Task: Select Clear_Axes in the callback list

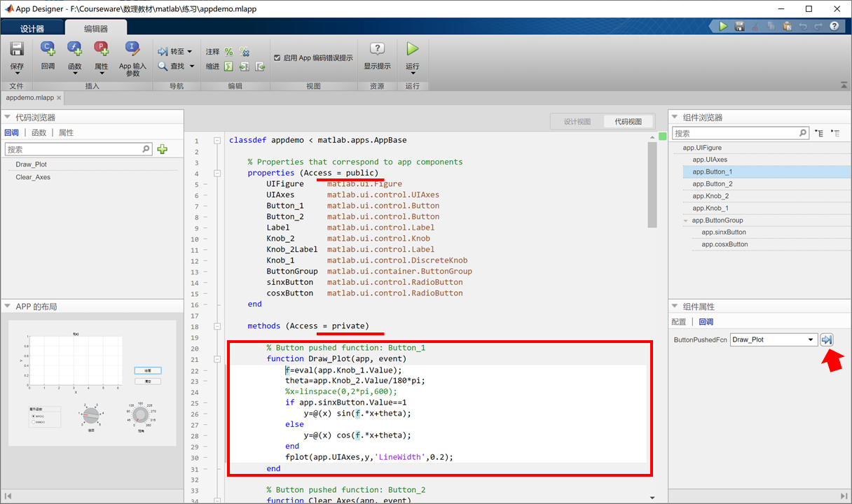Action: (33, 177)
